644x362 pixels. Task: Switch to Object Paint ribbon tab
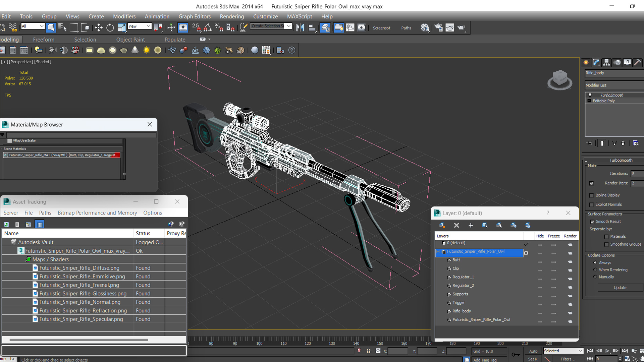pos(130,40)
